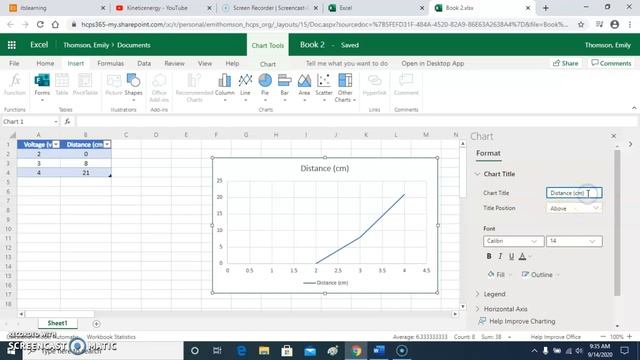Expand the Horizontal Axis section

[478, 309]
